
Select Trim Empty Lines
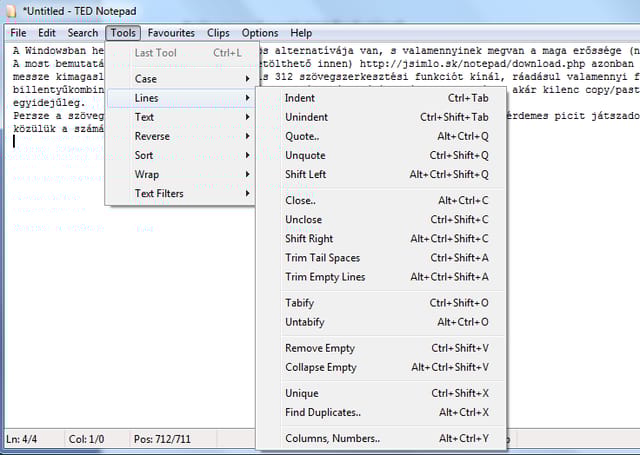tap(382, 277)
